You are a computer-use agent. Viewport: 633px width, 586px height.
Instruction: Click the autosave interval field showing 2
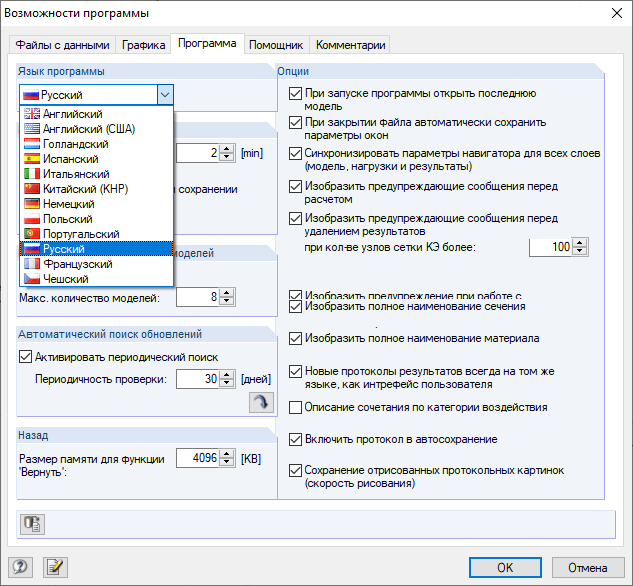tap(198, 153)
